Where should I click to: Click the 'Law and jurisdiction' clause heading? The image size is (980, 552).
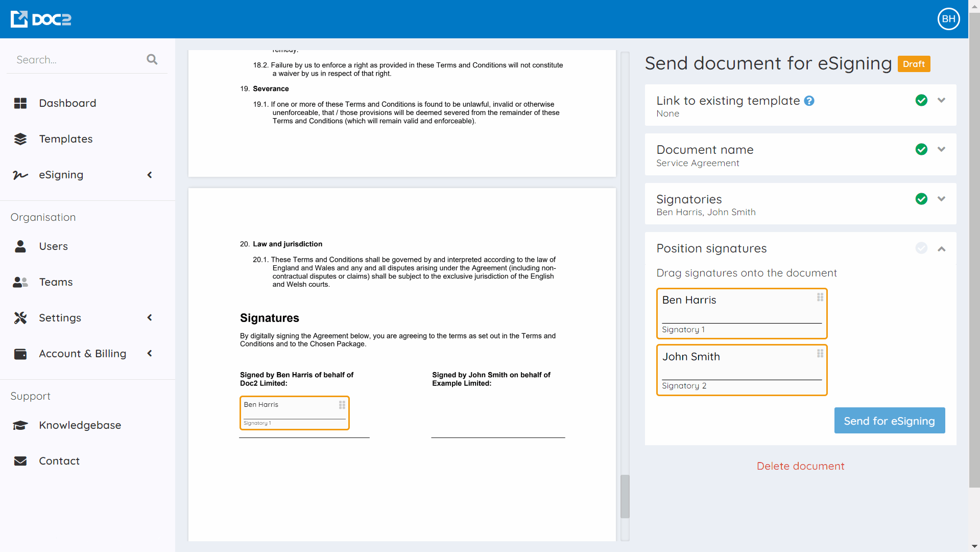coord(288,244)
